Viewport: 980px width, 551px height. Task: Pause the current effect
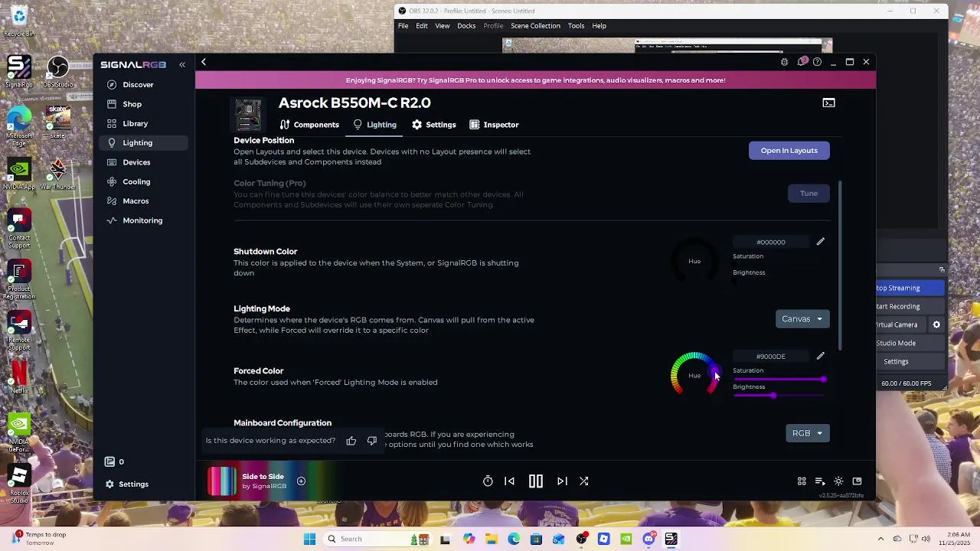[536, 481]
